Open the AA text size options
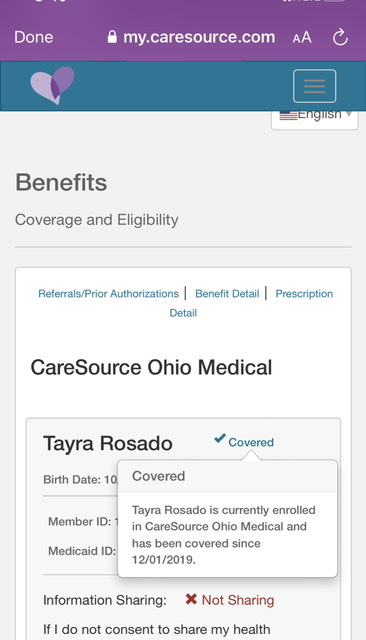 coord(302,38)
